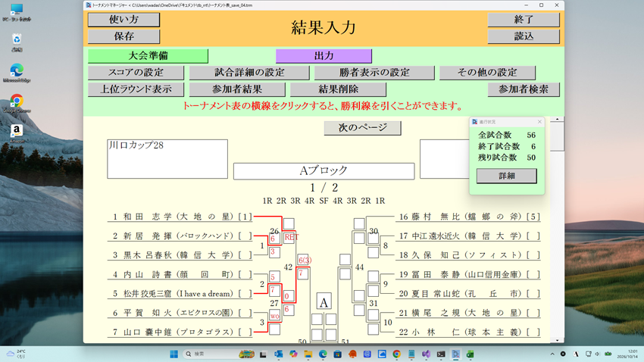Select player 藤村 無比 entry

click(468, 217)
